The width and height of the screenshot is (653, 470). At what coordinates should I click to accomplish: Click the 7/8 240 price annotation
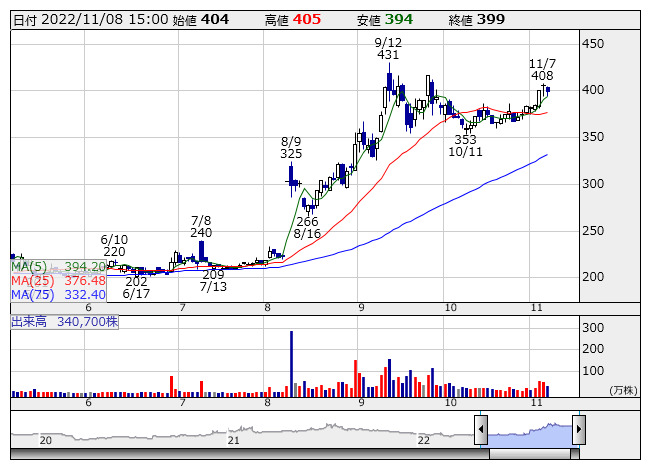click(201, 226)
